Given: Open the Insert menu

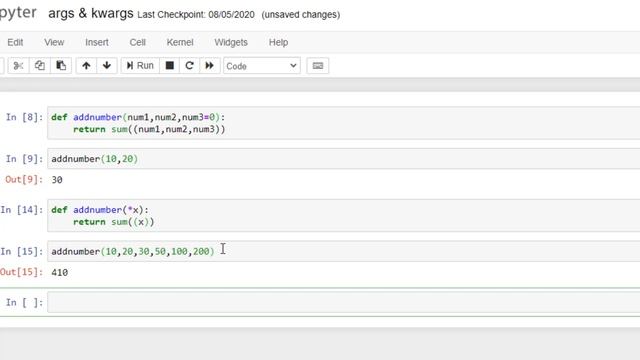Looking at the screenshot, I should (x=97, y=42).
